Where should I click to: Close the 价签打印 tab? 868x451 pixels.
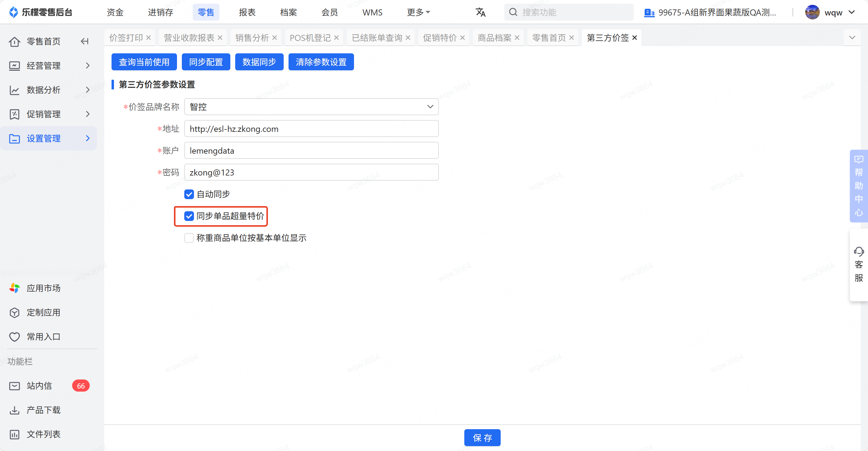pos(148,38)
